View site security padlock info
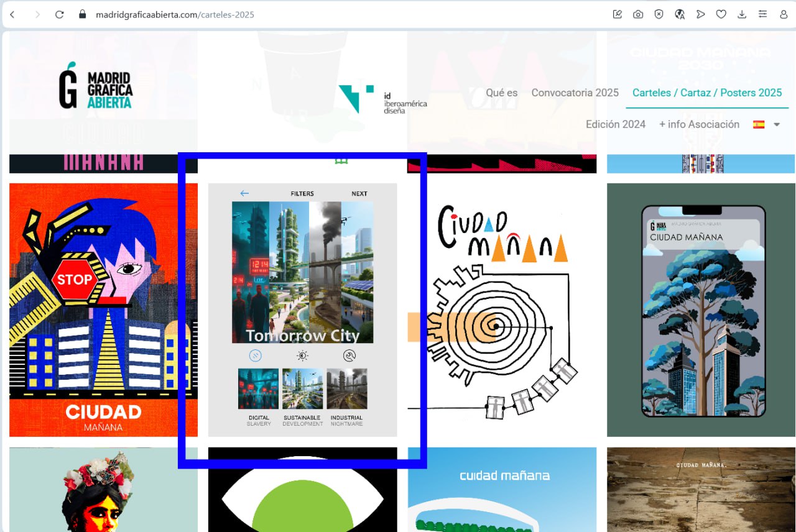This screenshot has height=532, width=796. click(82, 14)
